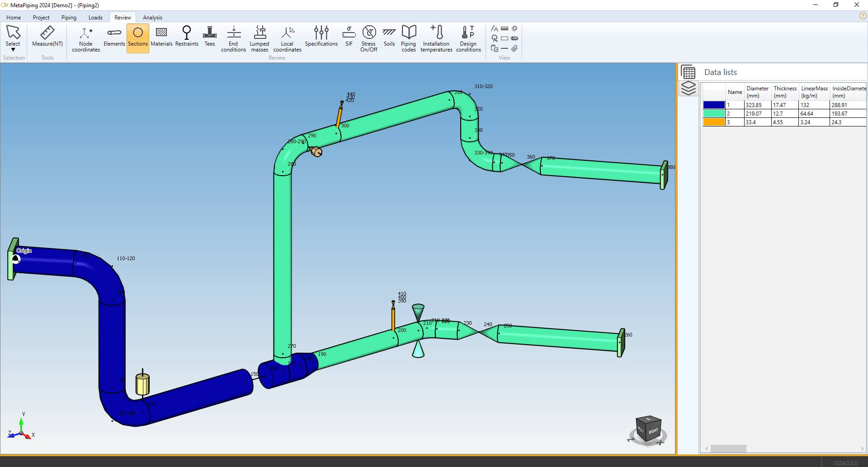Switch to the Piping tab
Viewport: 868px width, 467px height.
69,18
